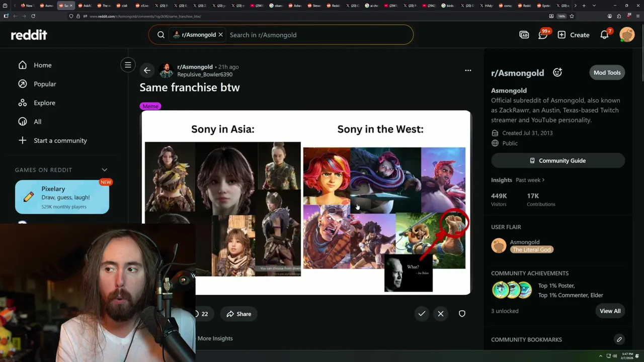
Task: Go to Home in sidebar
Action: click(42, 65)
